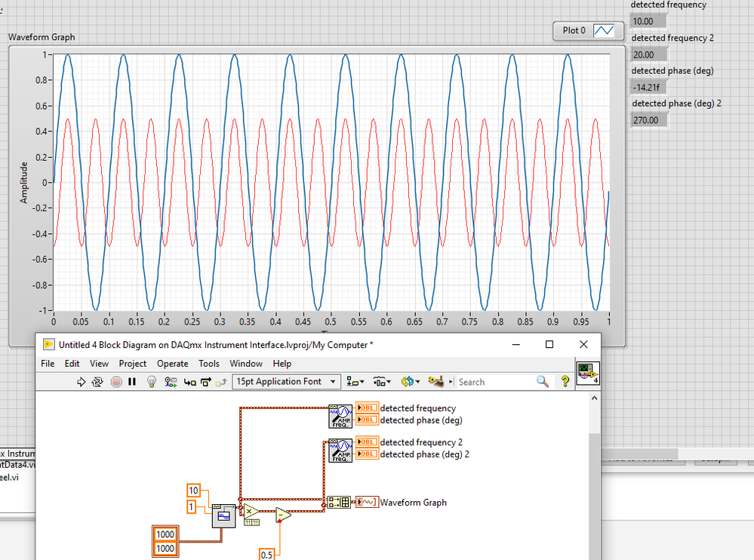Toggle Retain Wire Values icon

pos(171,382)
